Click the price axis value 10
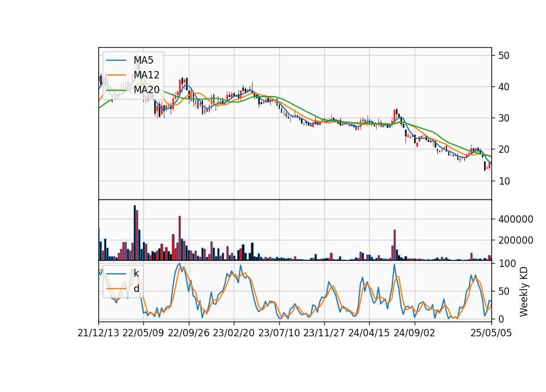 (503, 181)
